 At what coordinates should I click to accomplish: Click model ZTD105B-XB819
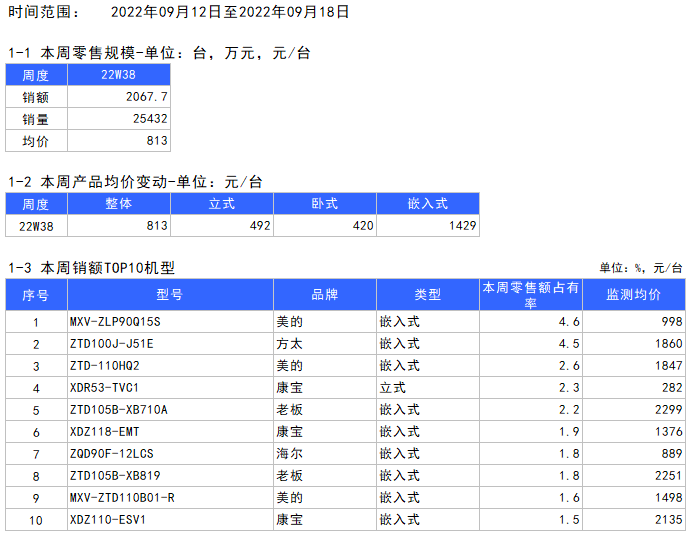click(x=115, y=476)
